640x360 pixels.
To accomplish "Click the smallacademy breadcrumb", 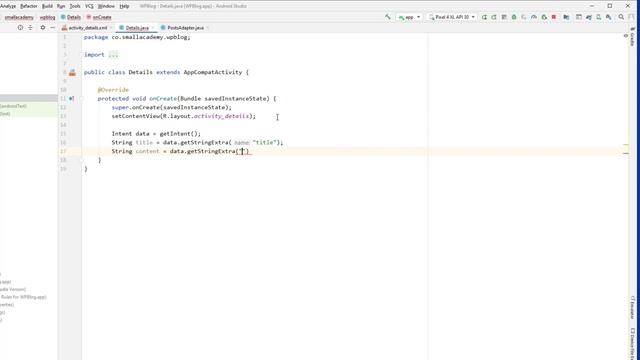I will (x=19, y=17).
